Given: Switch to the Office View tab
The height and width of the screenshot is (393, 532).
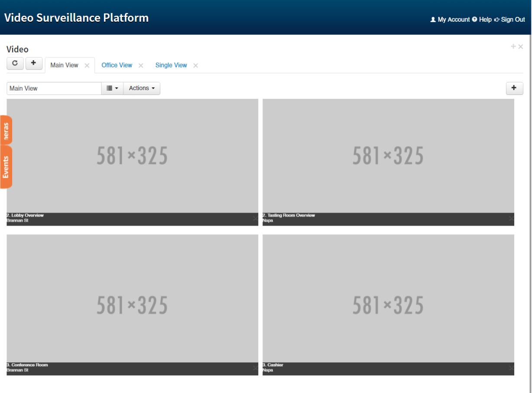Looking at the screenshot, I should [x=117, y=65].
